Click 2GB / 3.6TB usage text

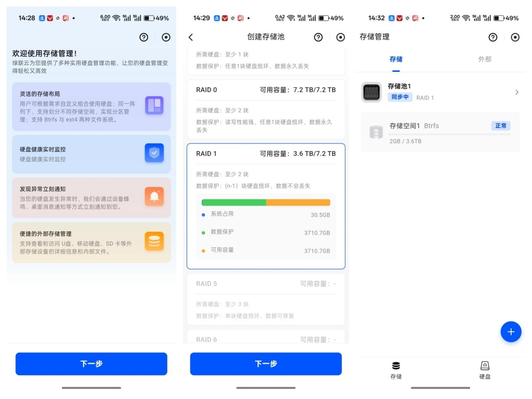coord(405,141)
